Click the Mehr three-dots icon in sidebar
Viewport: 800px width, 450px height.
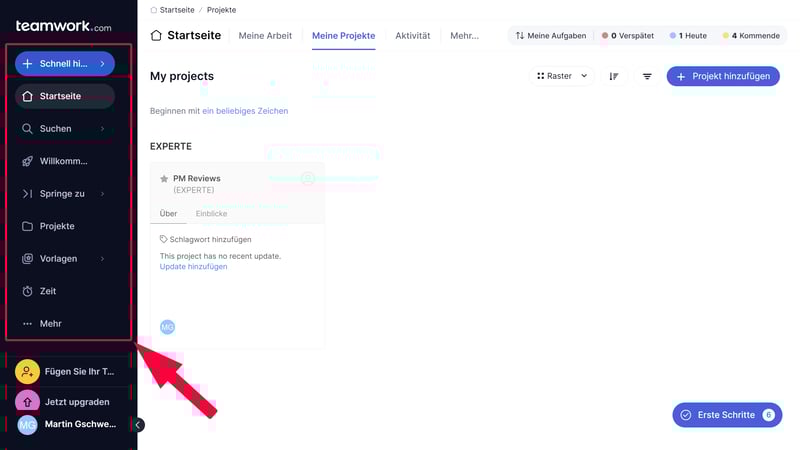click(x=28, y=323)
